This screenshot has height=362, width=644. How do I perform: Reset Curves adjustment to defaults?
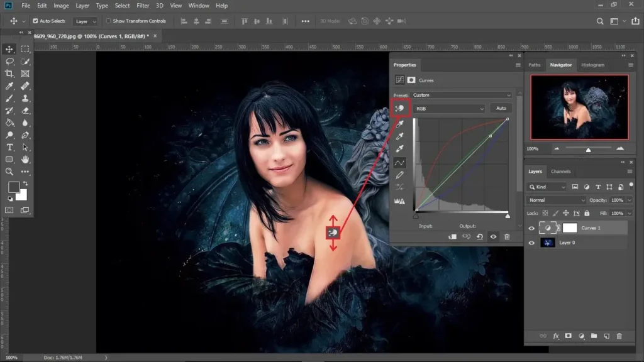[x=480, y=237]
